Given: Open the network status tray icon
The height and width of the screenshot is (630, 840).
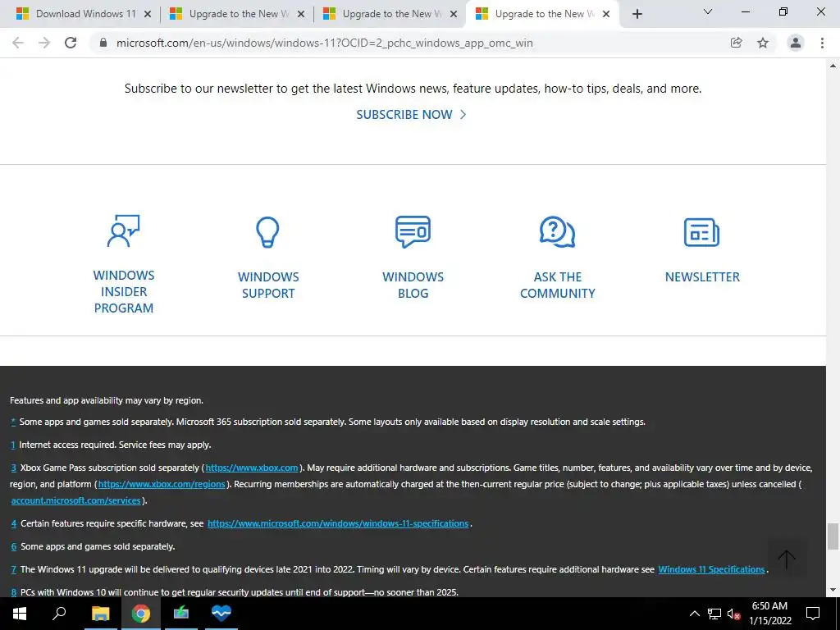Looking at the screenshot, I should 714,614.
